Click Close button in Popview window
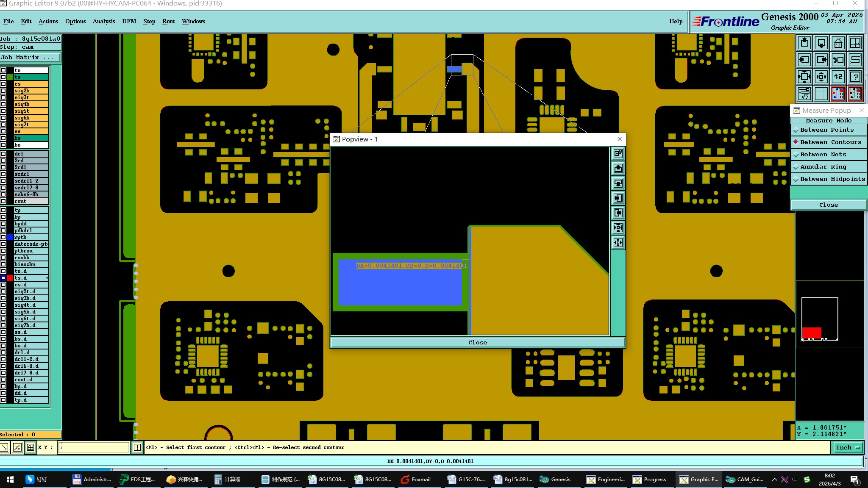Viewport: 868px width, 488px height. coord(477,342)
